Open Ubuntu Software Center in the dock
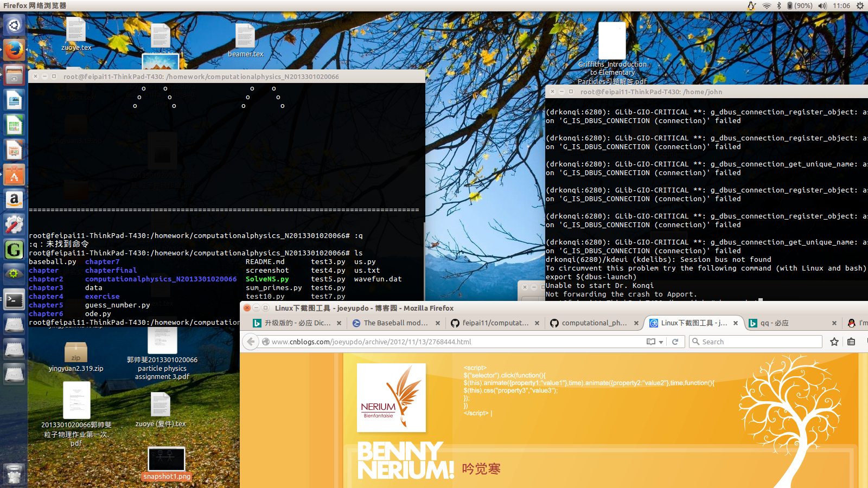This screenshot has height=488, width=868. coord(14,175)
